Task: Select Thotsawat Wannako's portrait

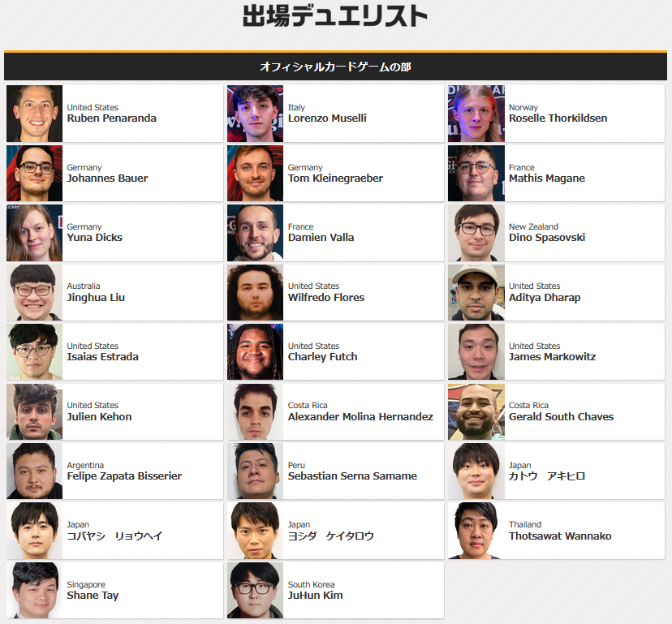Action: pyautogui.click(x=476, y=531)
